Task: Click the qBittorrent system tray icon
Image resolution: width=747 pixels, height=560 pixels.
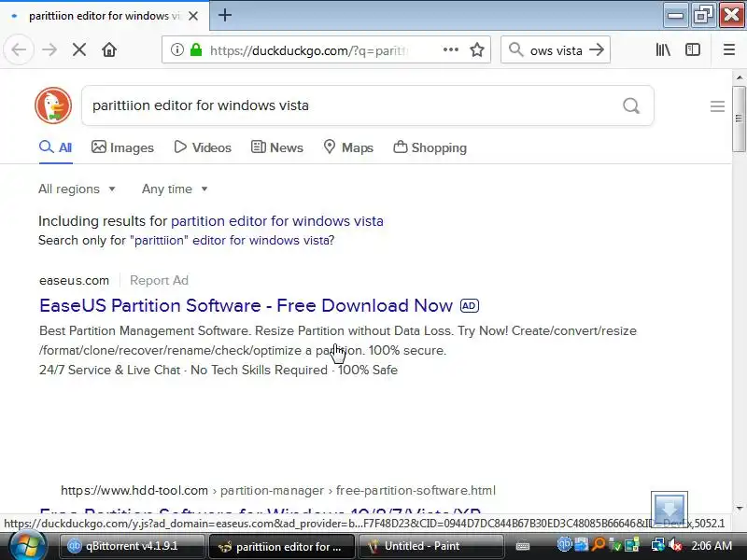Action: point(564,545)
